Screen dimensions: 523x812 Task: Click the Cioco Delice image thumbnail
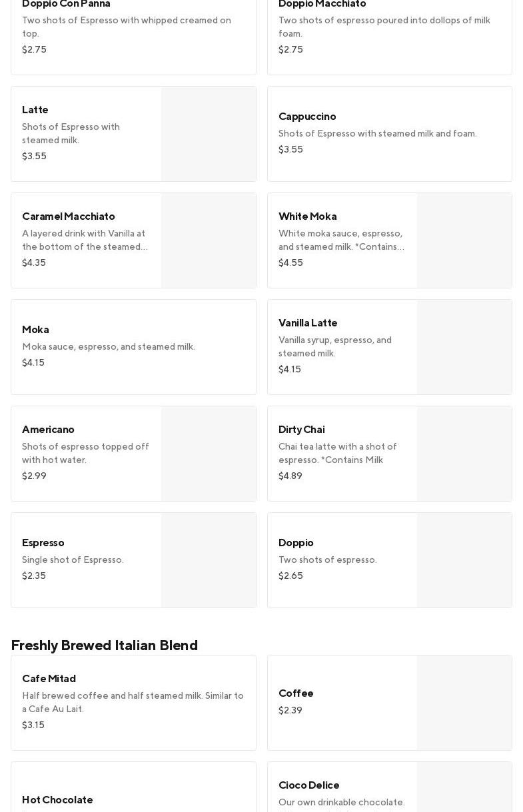[x=464, y=789]
